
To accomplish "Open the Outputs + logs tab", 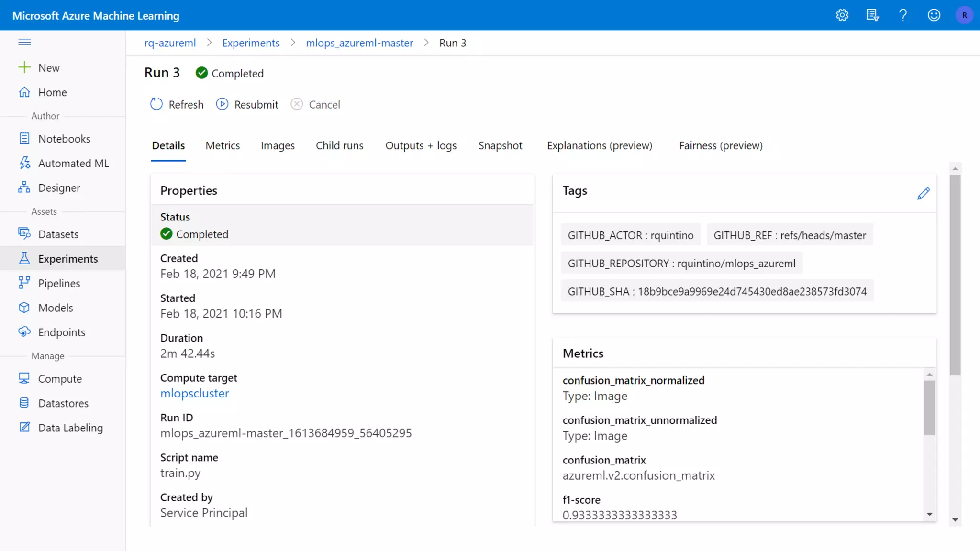I will point(421,145).
